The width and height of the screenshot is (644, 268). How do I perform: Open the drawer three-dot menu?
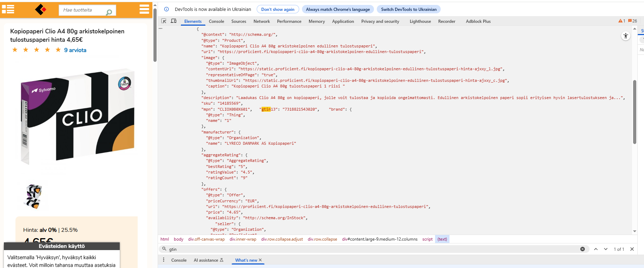[x=164, y=260]
